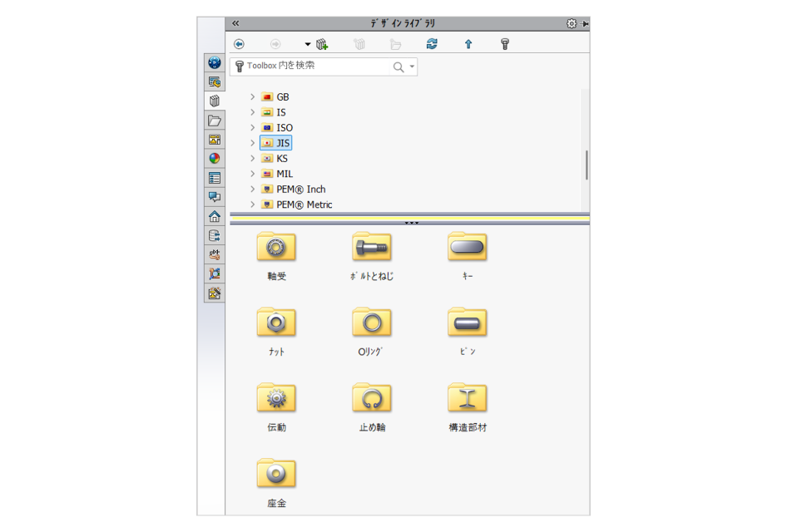Click the Refresh icon in toolbar
The image size is (787, 532).
pos(432,45)
